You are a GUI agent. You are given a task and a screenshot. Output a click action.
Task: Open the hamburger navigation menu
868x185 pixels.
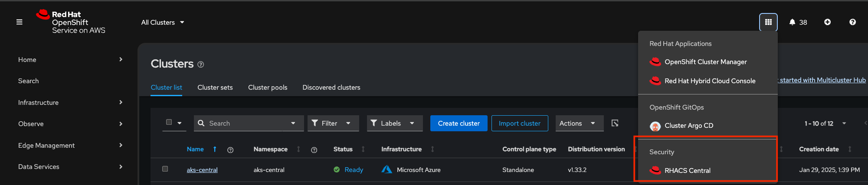click(20, 22)
